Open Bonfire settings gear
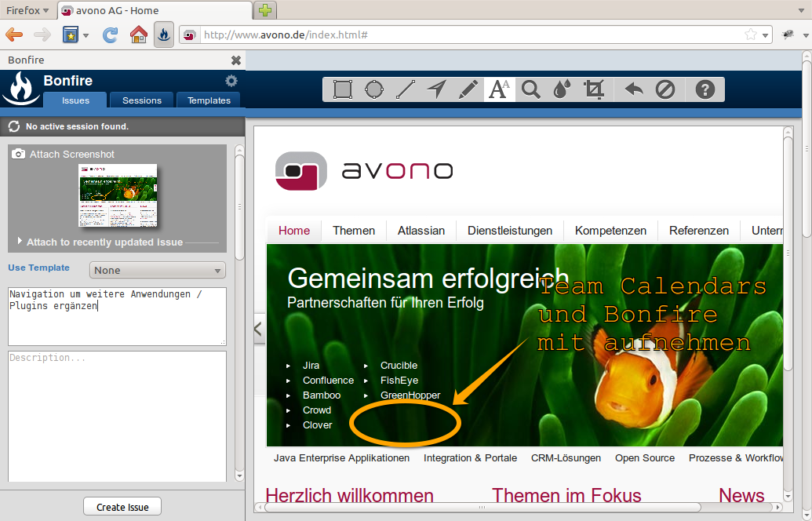The height and width of the screenshot is (521, 812). [x=231, y=81]
